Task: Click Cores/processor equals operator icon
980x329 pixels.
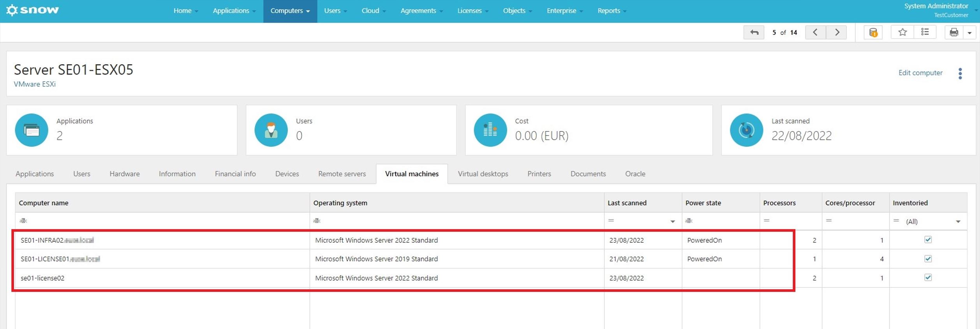Action: point(829,220)
